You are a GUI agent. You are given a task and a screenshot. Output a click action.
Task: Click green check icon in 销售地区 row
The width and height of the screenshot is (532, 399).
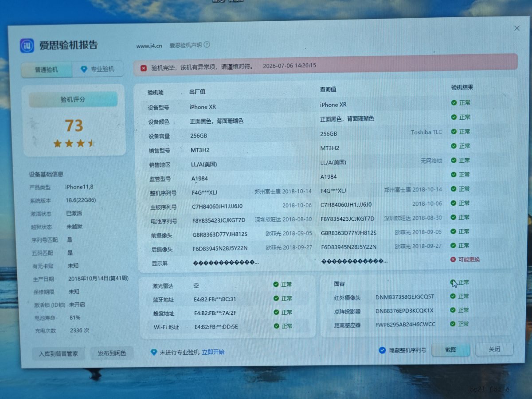click(x=454, y=160)
